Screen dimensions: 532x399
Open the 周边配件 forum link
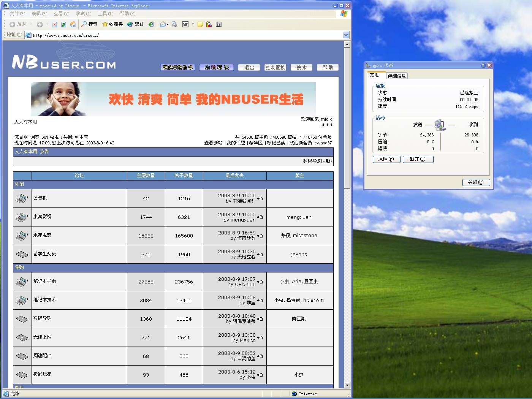(x=43, y=356)
